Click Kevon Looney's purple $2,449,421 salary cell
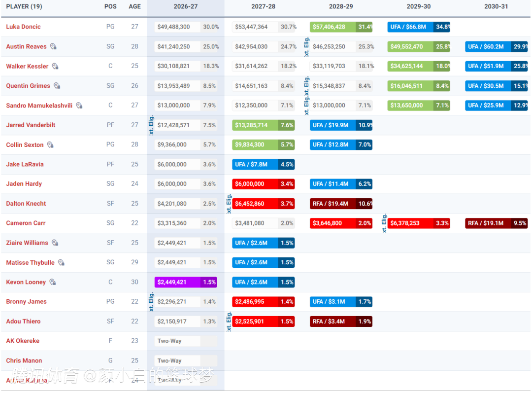Screen dimensions: 532x393 pos(186,282)
